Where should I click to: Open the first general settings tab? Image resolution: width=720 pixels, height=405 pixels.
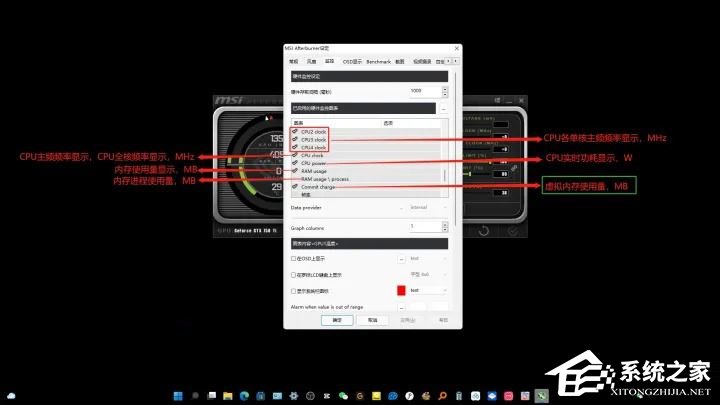(x=293, y=62)
